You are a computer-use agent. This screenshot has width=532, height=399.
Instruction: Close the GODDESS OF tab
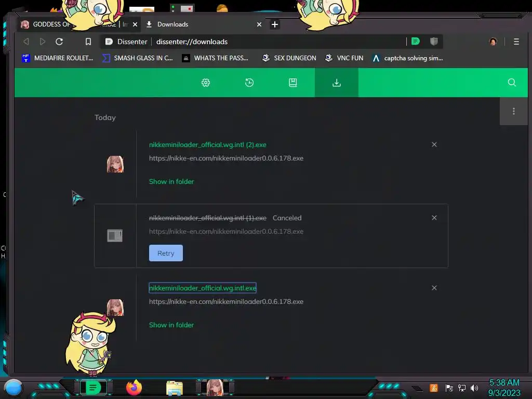135,24
